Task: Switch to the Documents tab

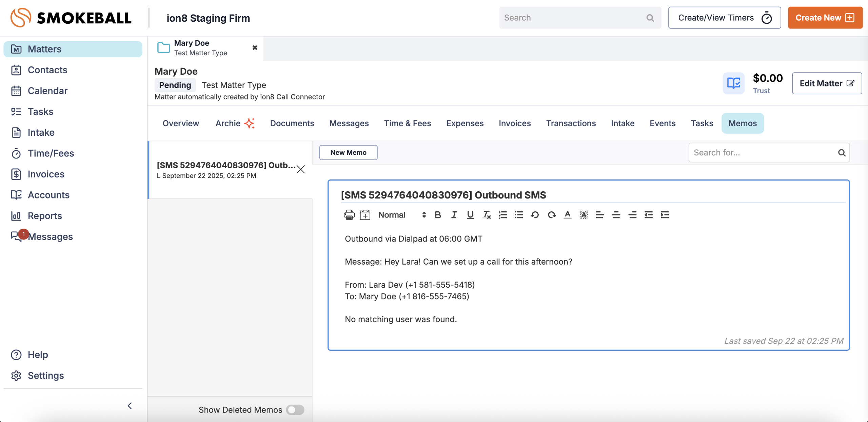Action: point(292,123)
